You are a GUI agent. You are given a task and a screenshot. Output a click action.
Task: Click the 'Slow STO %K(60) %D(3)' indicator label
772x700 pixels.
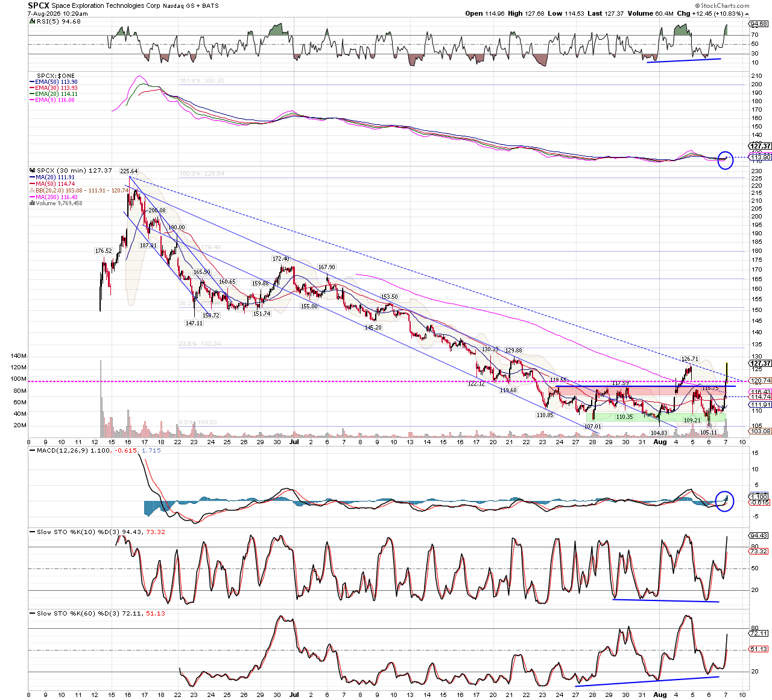[x=78, y=614]
